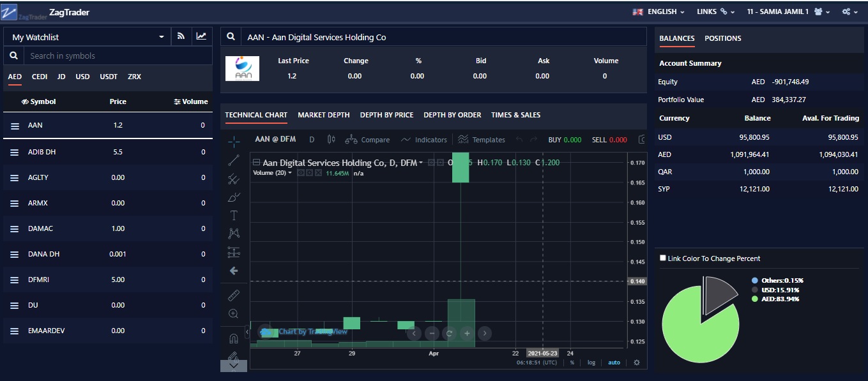Click the back arrow icon in the chart sidebar
Image resolution: width=868 pixels, height=381 pixels.
pos(234,271)
